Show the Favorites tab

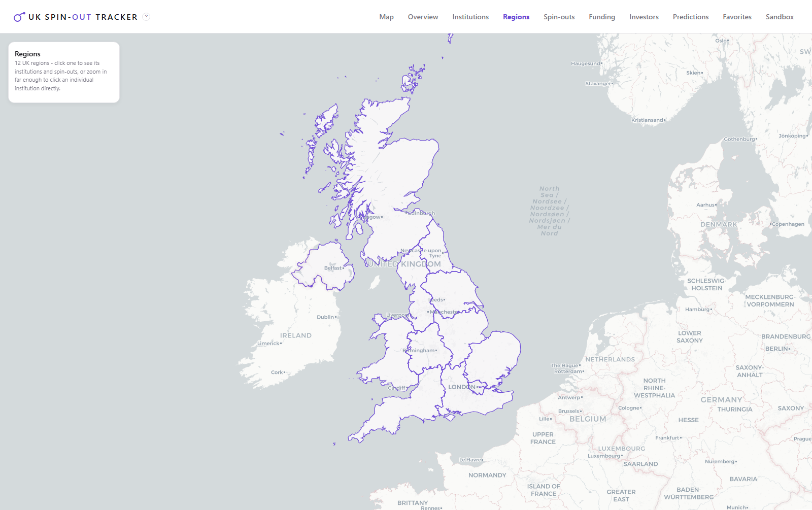point(737,17)
